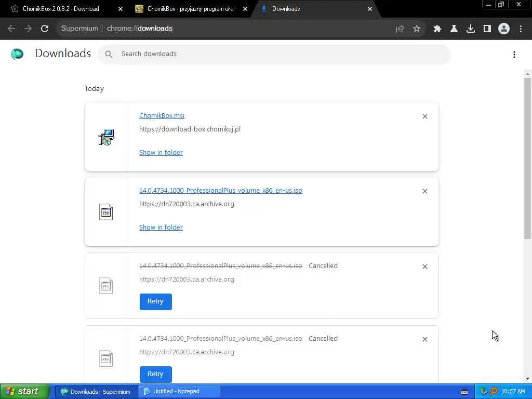The height and width of the screenshot is (399, 532).
Task: Click the Today date heading
Action: pyautogui.click(x=95, y=89)
